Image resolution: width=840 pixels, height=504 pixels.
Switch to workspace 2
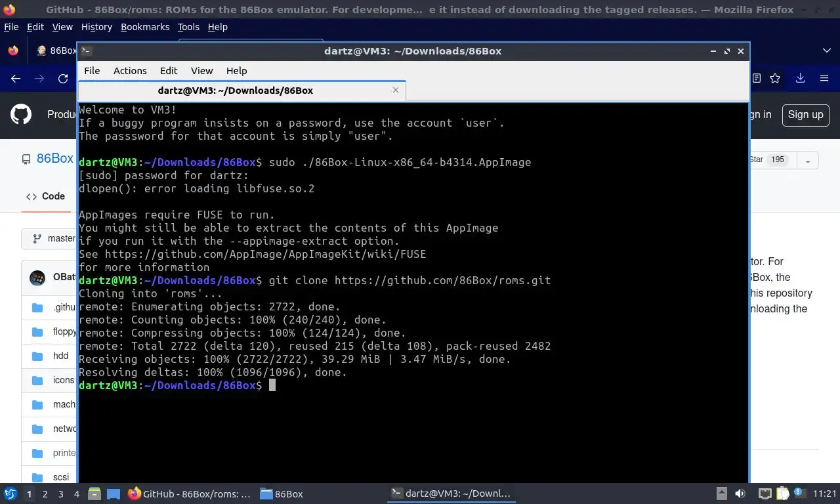[45, 494]
